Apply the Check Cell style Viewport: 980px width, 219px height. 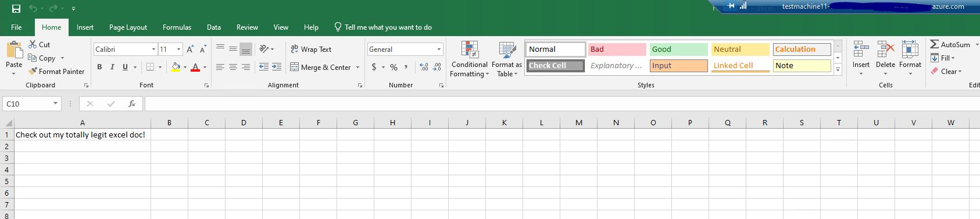556,66
